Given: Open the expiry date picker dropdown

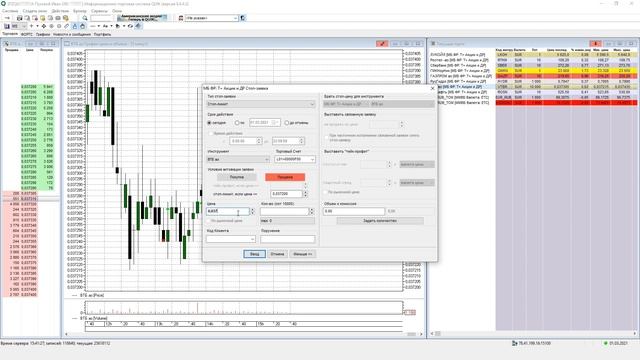Looking at the screenshot, I should coord(276,122).
